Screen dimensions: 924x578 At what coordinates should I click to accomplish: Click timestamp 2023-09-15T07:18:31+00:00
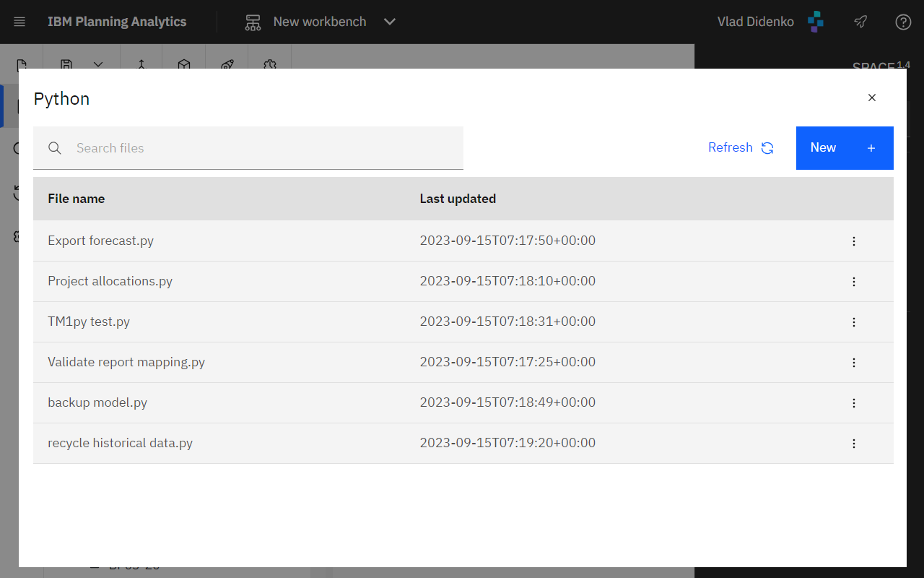pyautogui.click(x=507, y=322)
